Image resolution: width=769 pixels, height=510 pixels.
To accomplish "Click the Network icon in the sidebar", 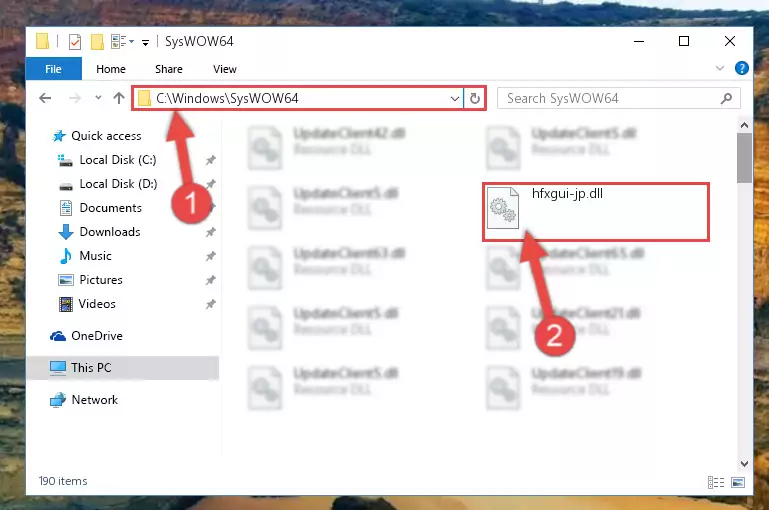I will click(58, 400).
